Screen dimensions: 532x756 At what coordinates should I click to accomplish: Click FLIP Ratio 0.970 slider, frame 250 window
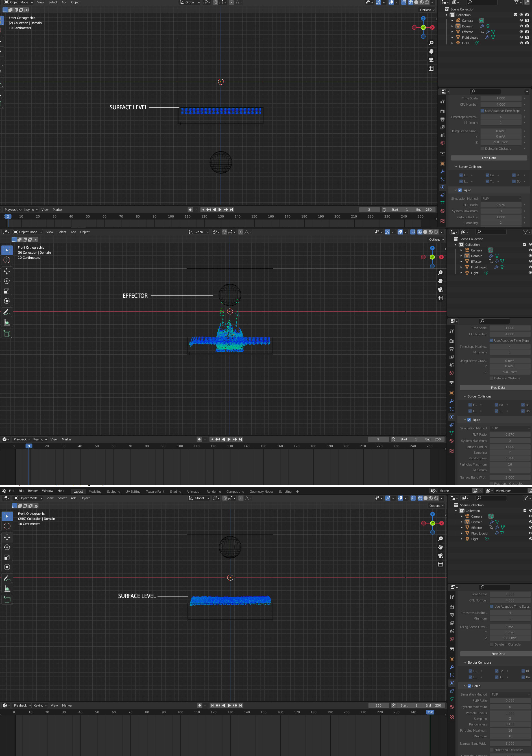(511, 701)
